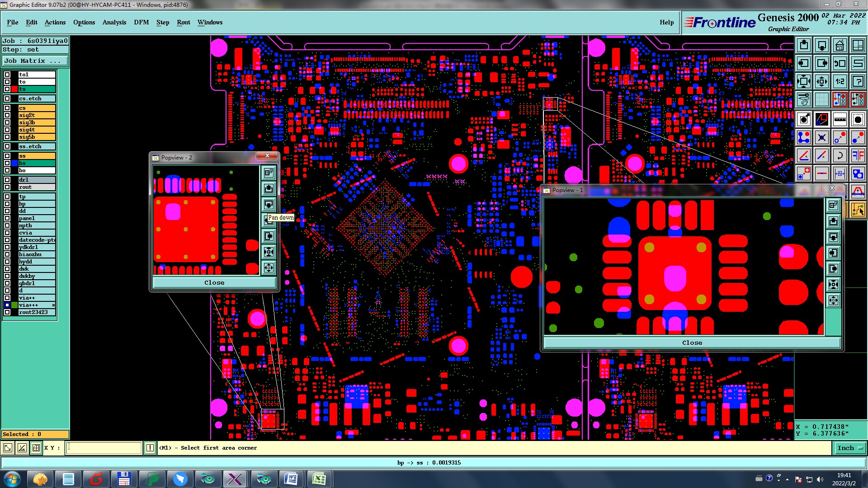Toggle checkbox for layer drl
This screenshot has height=488, width=868.
pos(7,180)
